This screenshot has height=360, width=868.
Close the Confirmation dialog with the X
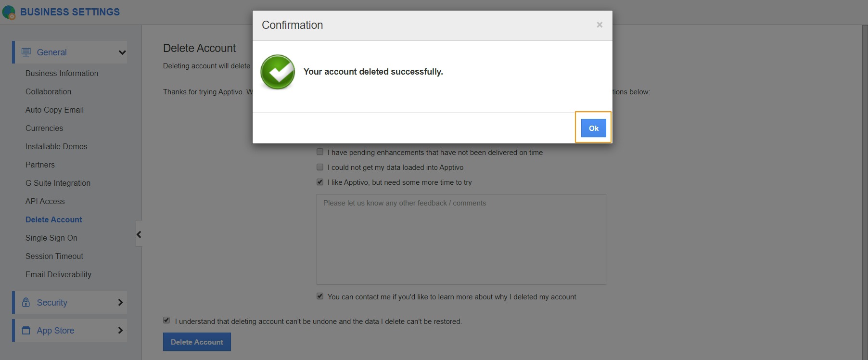point(600,25)
